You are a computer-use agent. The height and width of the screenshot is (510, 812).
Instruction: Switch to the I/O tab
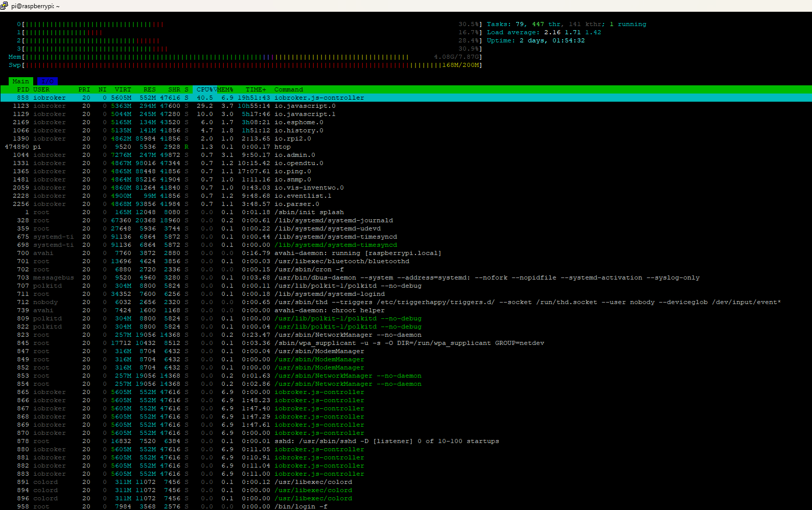pos(47,81)
